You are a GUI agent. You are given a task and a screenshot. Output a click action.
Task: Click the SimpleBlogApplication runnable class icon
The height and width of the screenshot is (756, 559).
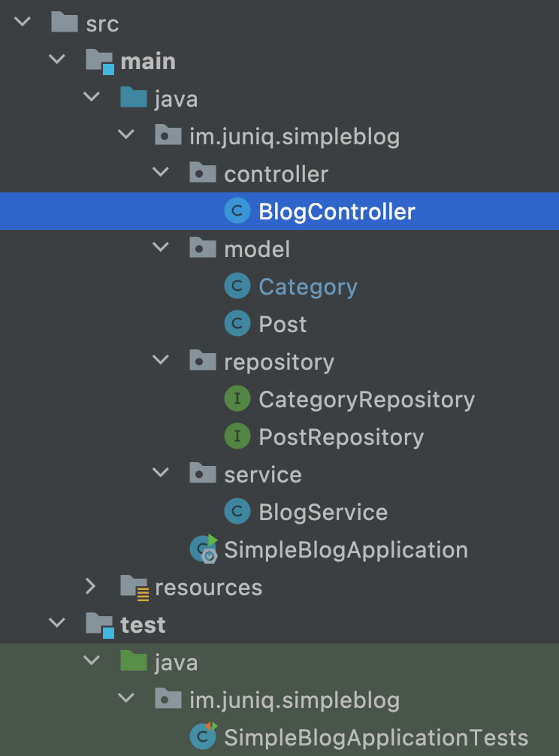click(204, 549)
